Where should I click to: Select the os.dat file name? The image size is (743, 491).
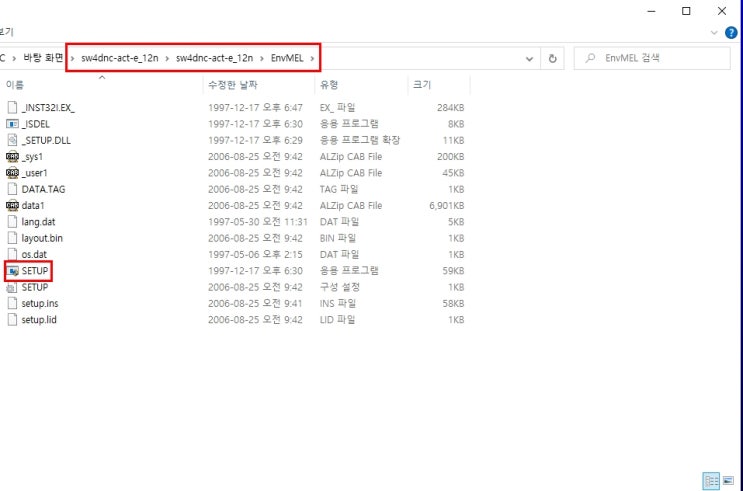click(x=34, y=255)
